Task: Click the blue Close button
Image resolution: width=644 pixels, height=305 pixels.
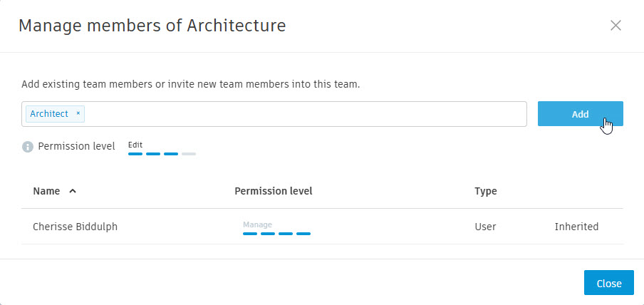Action: coord(609,283)
